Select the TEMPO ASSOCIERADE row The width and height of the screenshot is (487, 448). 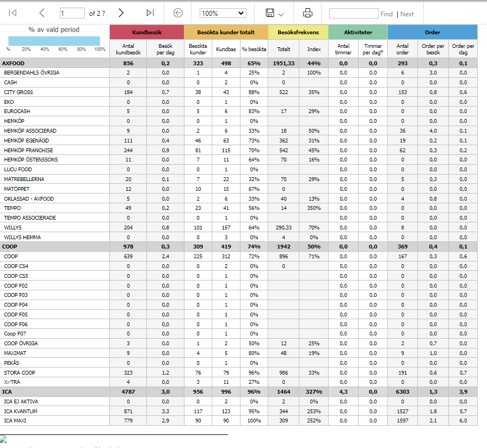click(x=238, y=218)
